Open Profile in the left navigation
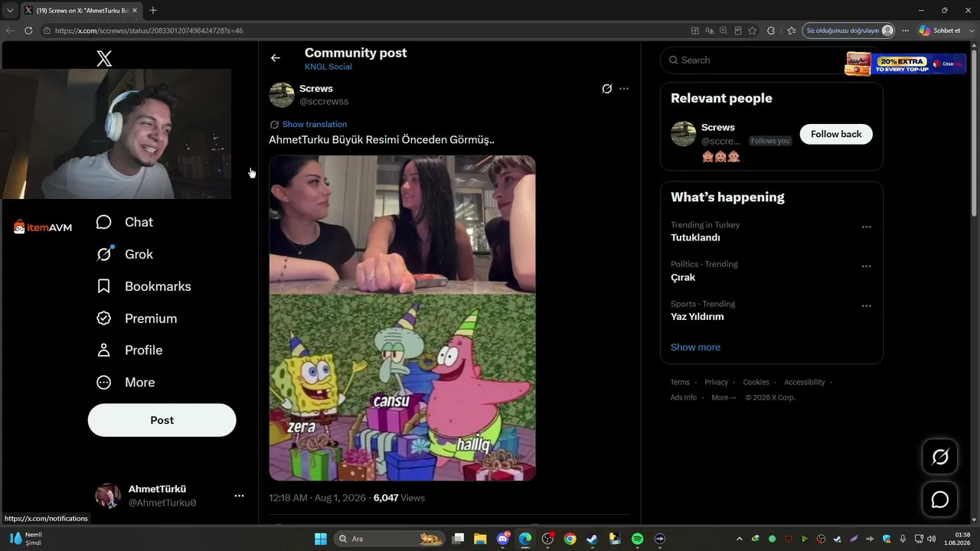Viewport: 980px width, 551px height. [x=129, y=350]
